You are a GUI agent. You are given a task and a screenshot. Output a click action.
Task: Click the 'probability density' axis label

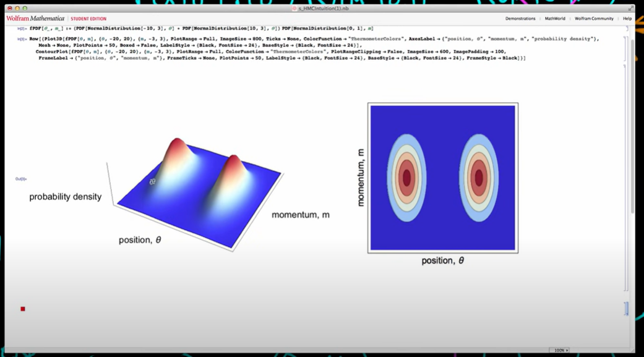pyautogui.click(x=66, y=197)
